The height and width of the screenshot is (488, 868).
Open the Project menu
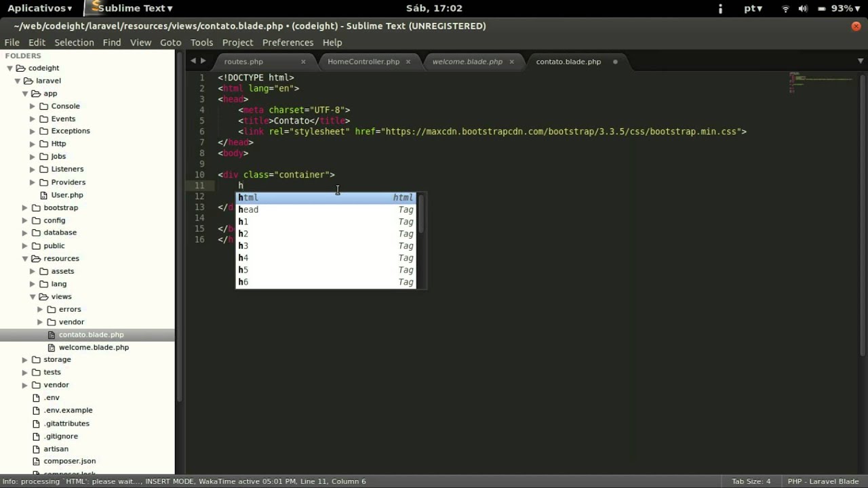pos(237,42)
